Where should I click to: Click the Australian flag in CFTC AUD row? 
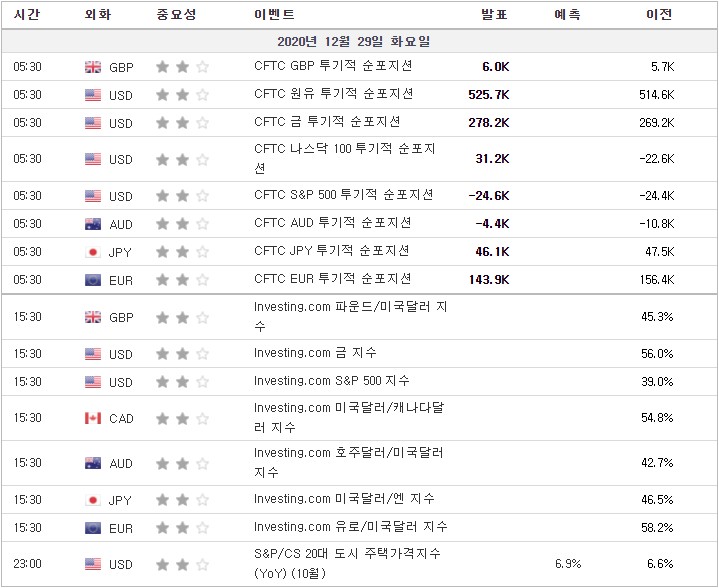[93, 224]
